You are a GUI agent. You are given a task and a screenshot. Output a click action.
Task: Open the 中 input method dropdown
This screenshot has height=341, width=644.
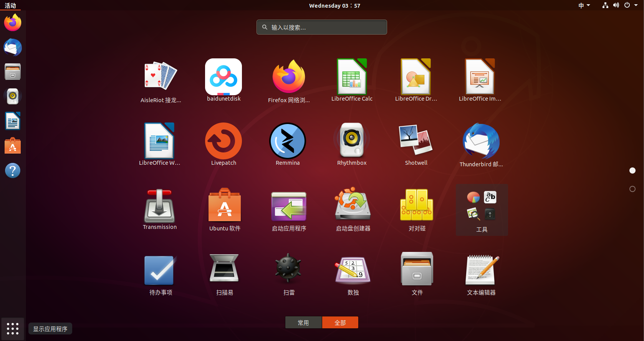click(584, 5)
